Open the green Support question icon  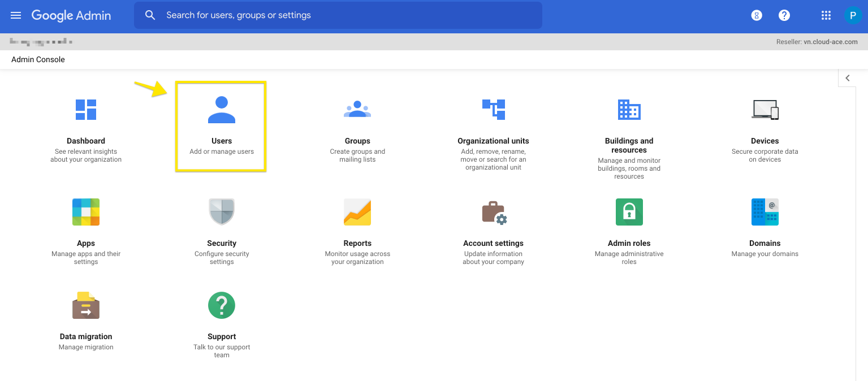(222, 305)
